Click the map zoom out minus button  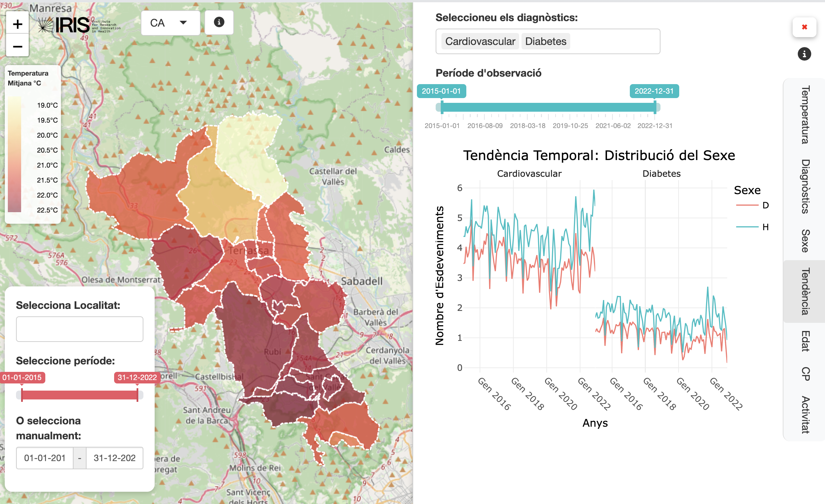click(18, 46)
